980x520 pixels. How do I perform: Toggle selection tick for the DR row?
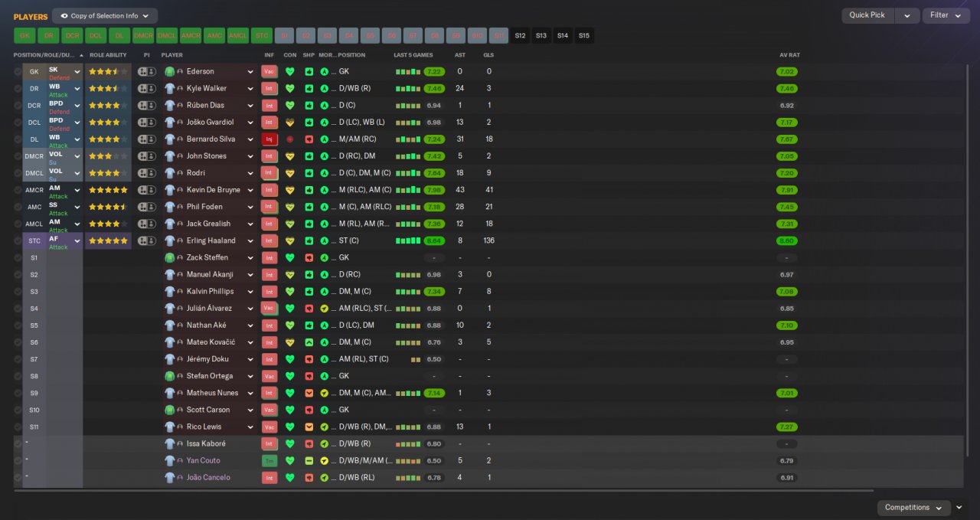[x=18, y=88]
